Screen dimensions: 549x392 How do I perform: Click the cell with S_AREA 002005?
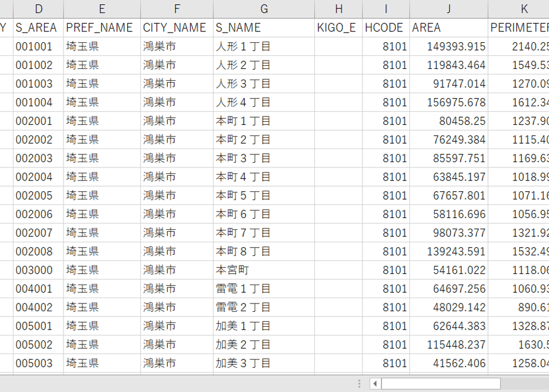39,195
